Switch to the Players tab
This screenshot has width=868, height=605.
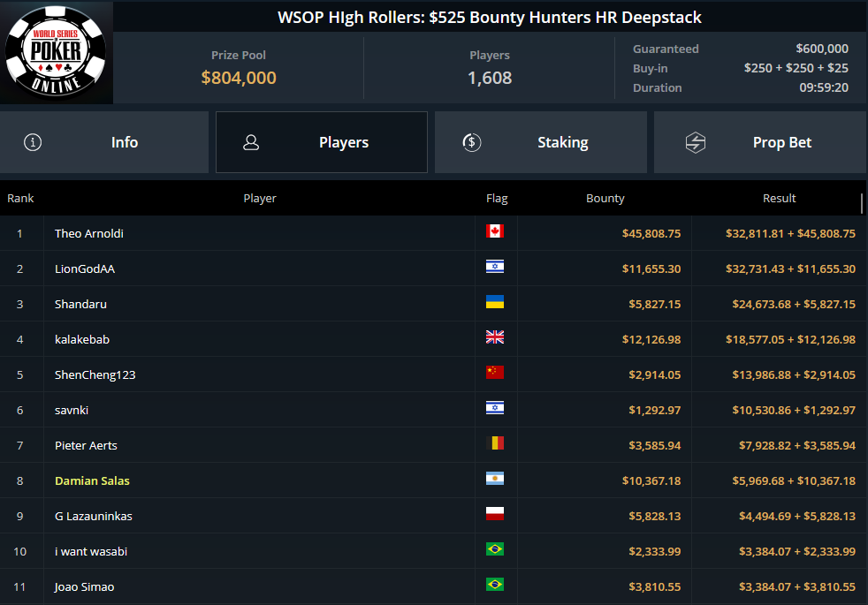click(x=322, y=142)
